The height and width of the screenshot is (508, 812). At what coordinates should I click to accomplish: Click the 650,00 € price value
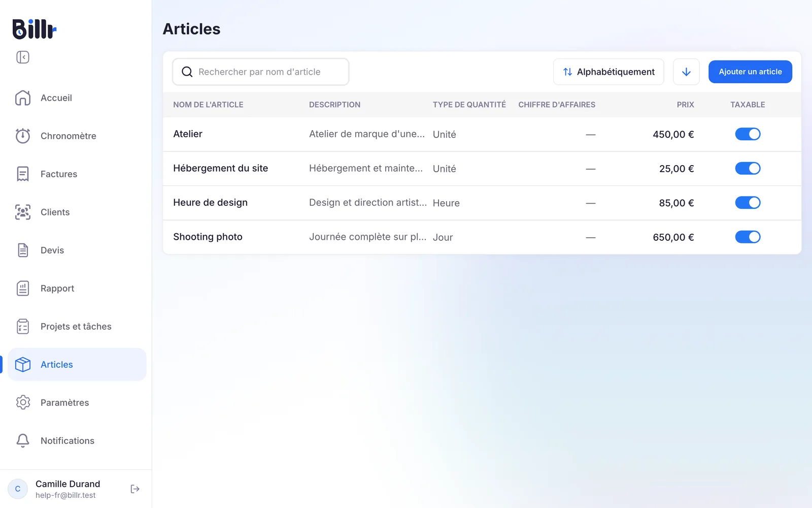tap(673, 237)
